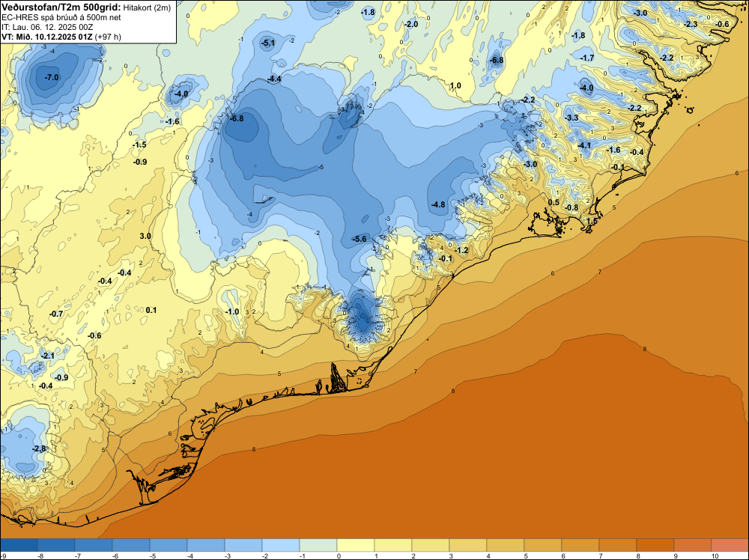Select the line 'EC-HRES spá brúuð á 500m net'
749x560 pixels.
pyautogui.click(x=61, y=18)
